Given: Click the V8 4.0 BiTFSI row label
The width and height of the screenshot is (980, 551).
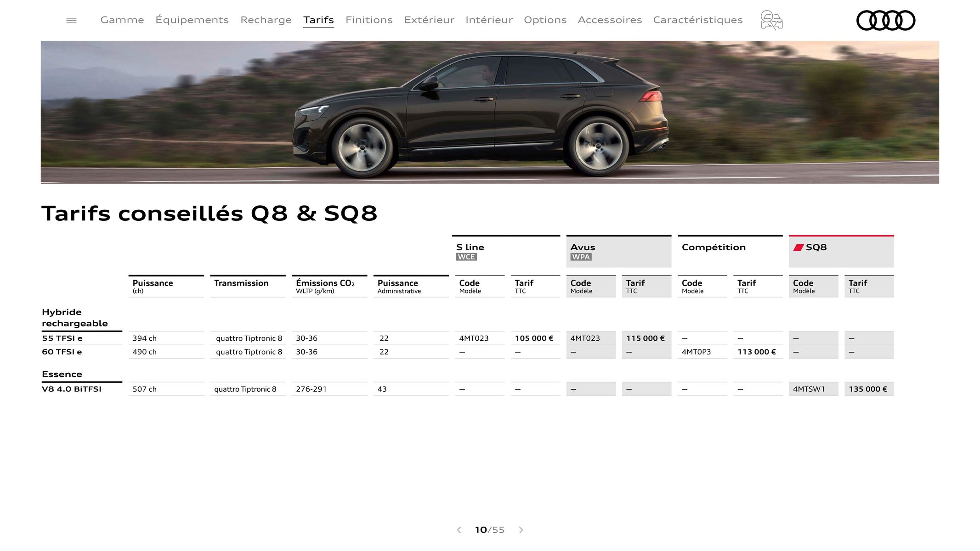Looking at the screenshot, I should tap(72, 389).
